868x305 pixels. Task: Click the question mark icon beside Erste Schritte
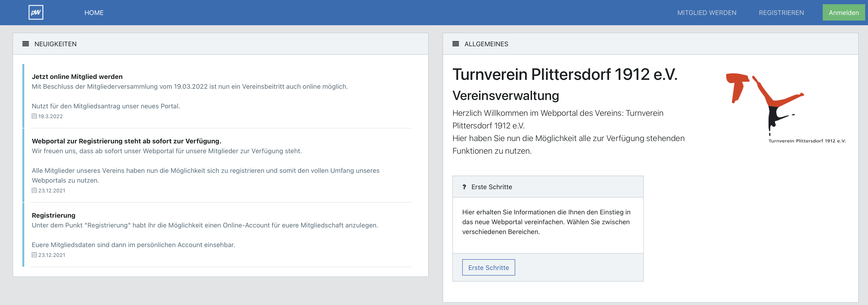pyautogui.click(x=464, y=187)
